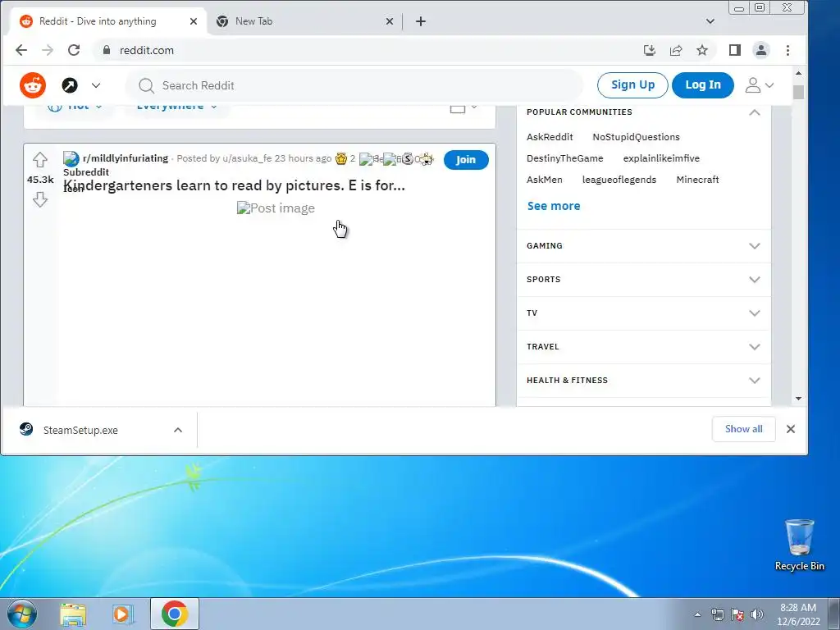840x630 pixels.
Task: Collapse the Popular Communities section
Action: tap(755, 112)
